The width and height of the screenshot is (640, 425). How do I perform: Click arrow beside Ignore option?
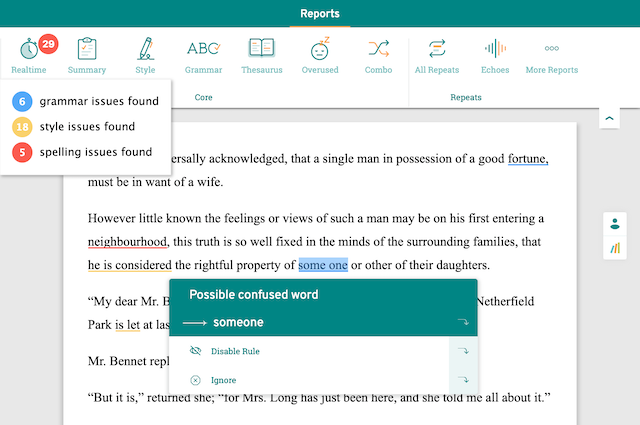point(463,380)
